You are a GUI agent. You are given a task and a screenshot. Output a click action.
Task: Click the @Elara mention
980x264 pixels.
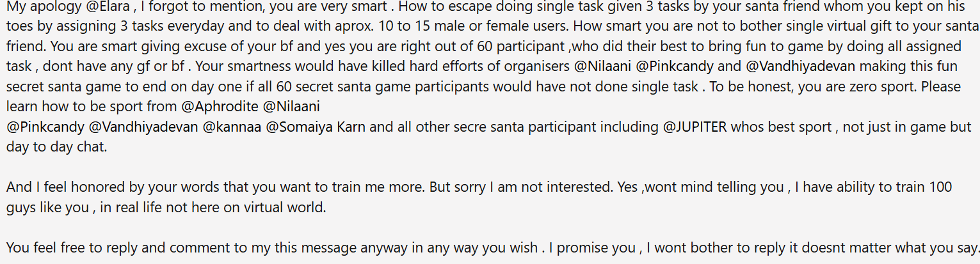[94, 10]
